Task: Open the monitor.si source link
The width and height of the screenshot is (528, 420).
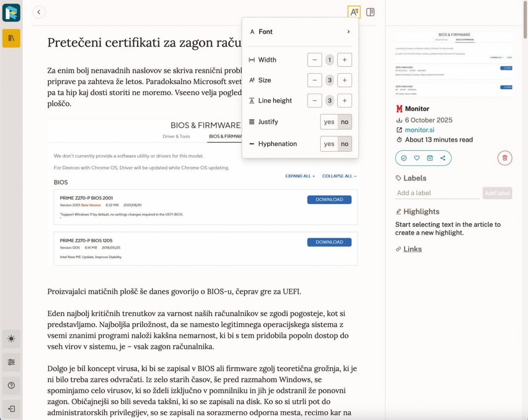Action: pos(419,130)
